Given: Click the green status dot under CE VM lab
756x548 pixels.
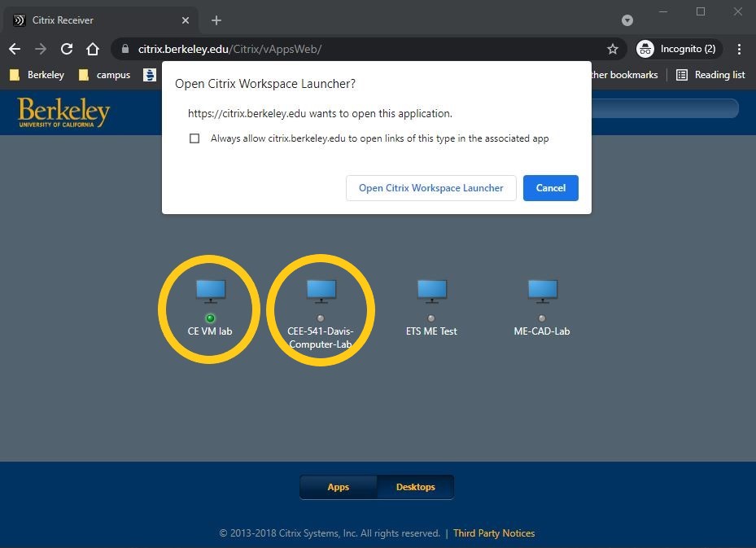Looking at the screenshot, I should (210, 318).
